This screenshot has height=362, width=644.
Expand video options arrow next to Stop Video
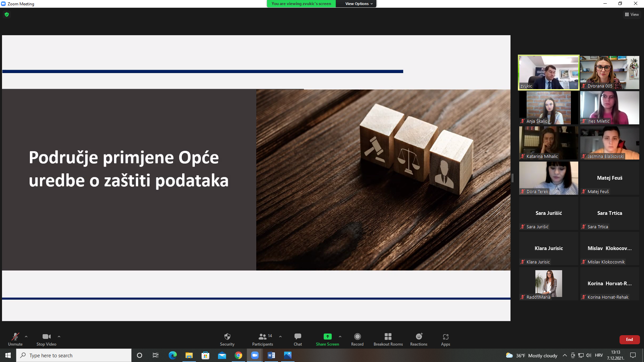[x=59, y=337]
